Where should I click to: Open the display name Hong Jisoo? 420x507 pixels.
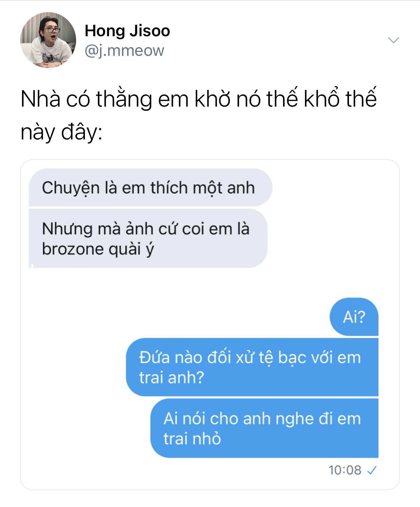[127, 31]
